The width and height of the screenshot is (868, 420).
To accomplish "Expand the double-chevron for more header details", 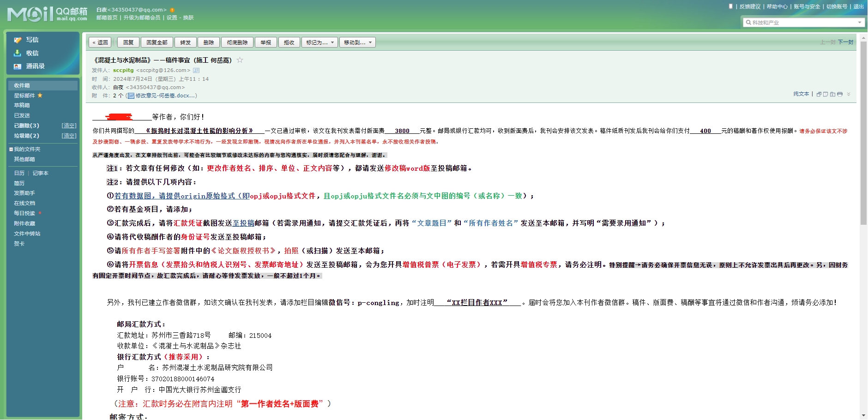I will 849,94.
